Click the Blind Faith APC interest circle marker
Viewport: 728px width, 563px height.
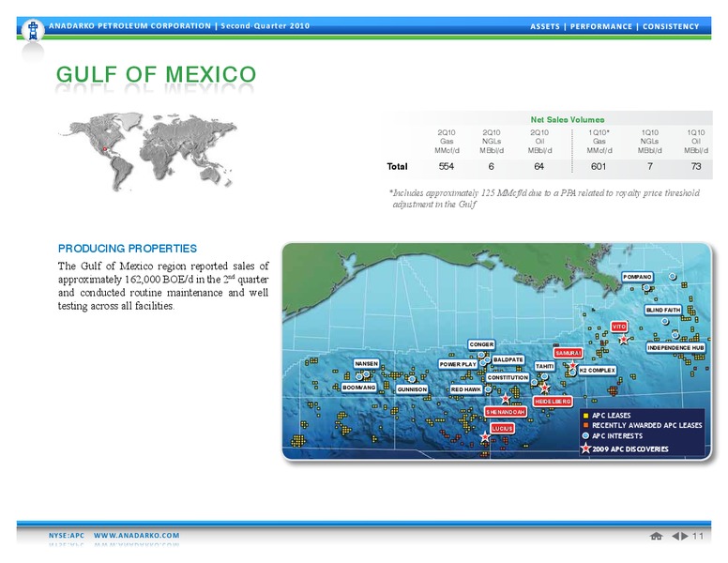pyautogui.click(x=665, y=321)
